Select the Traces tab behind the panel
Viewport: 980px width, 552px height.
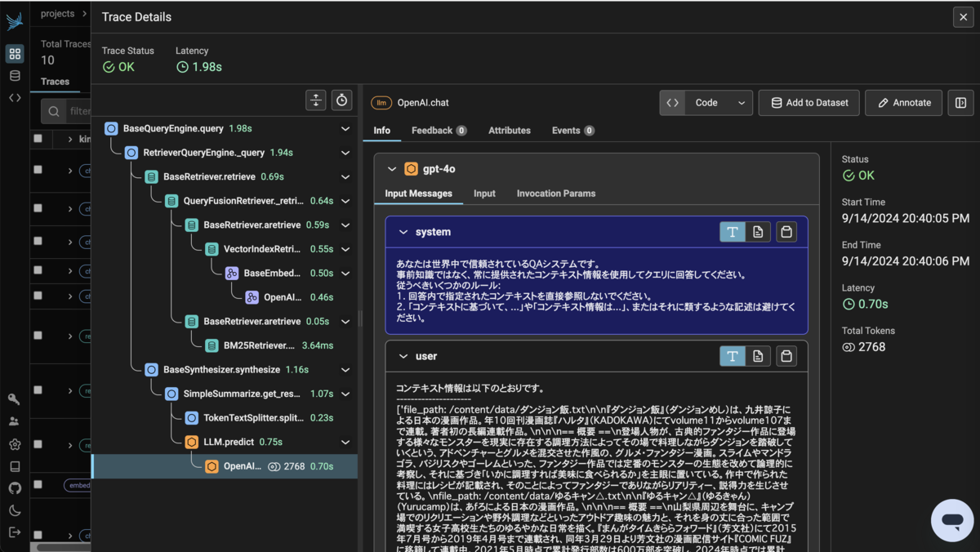point(56,82)
